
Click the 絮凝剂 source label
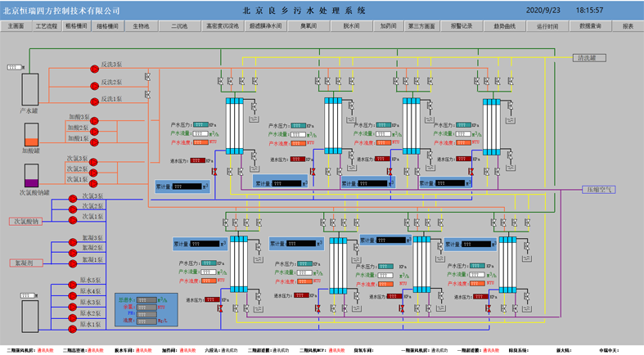coord(25,263)
